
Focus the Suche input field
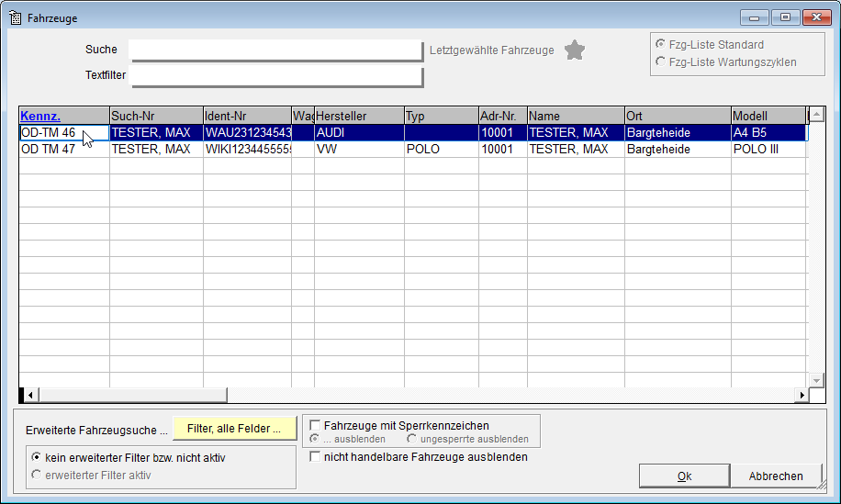pyautogui.click(x=275, y=50)
